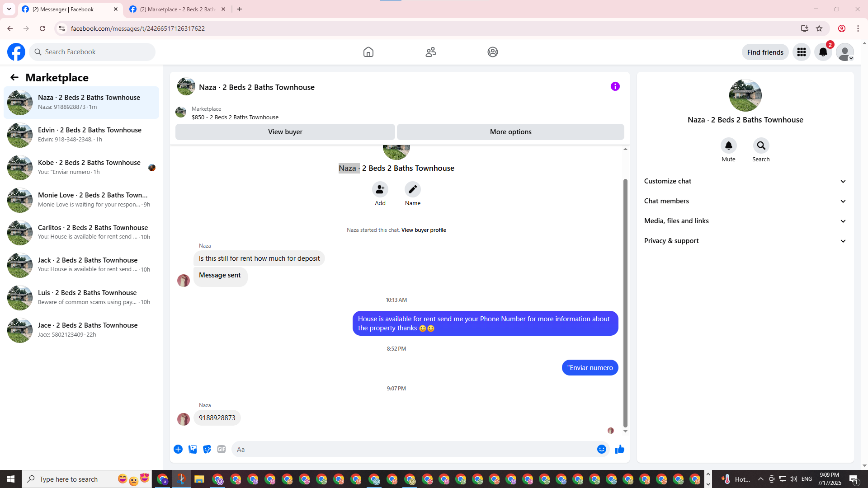Go back from Marketplace chats list
The height and width of the screenshot is (488, 868).
[x=14, y=77]
